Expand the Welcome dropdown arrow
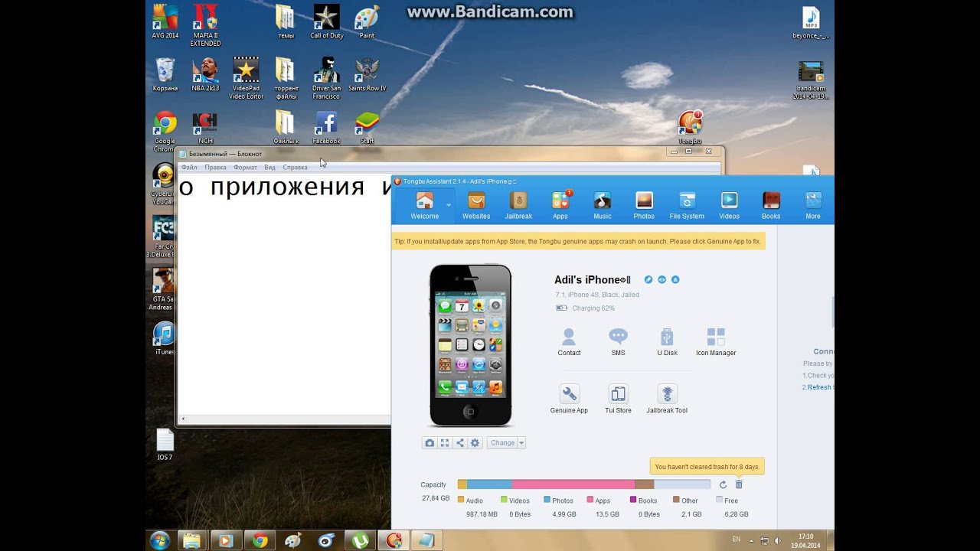This screenshot has height=551, width=980. point(449,205)
